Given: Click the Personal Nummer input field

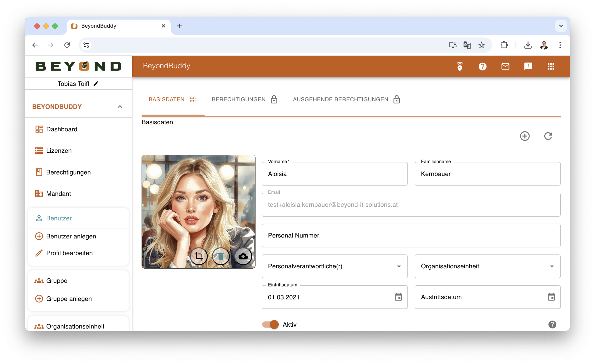Looking at the screenshot, I should click(410, 235).
